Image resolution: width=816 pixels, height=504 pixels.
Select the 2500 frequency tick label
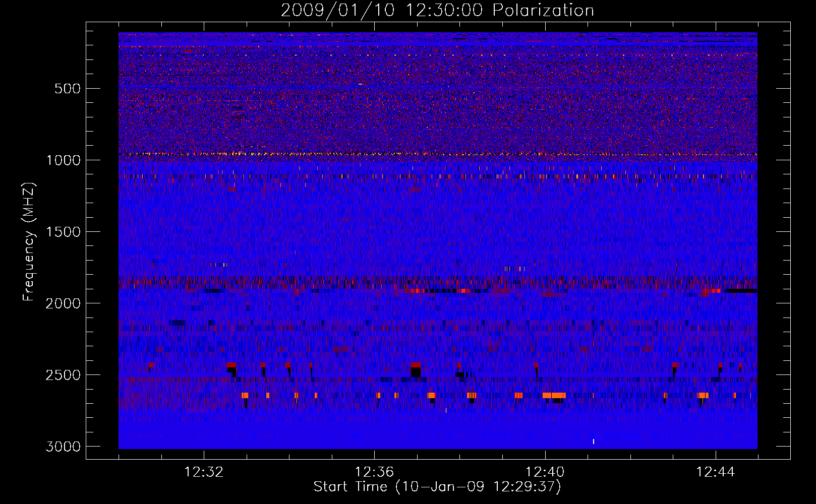[x=63, y=375]
